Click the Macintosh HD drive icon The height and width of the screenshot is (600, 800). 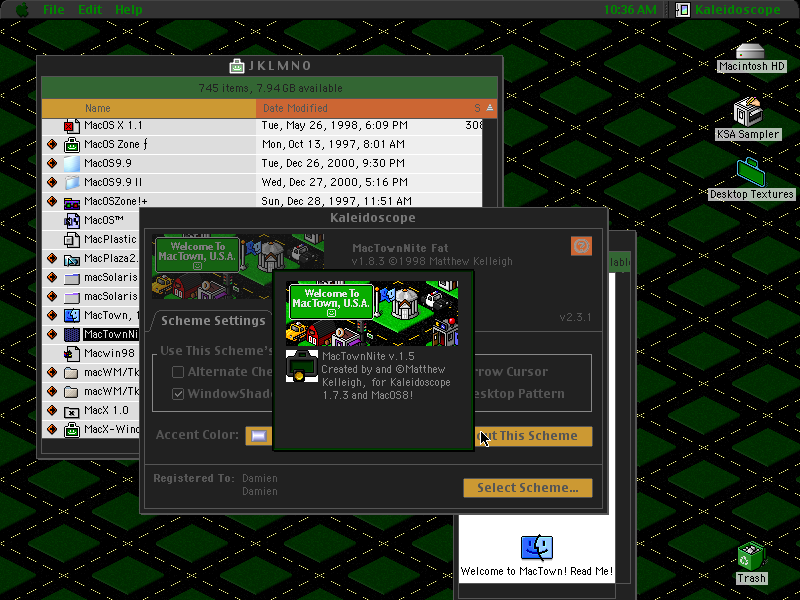tap(750, 52)
